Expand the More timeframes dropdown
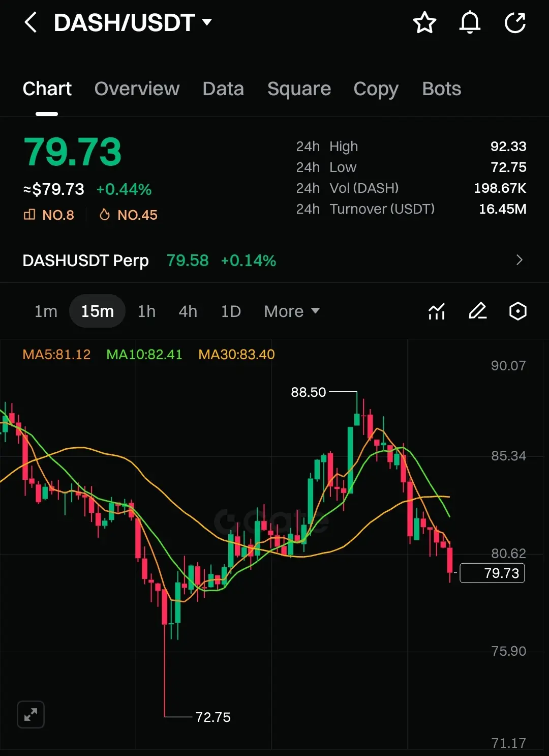The height and width of the screenshot is (756, 549). pyautogui.click(x=292, y=311)
